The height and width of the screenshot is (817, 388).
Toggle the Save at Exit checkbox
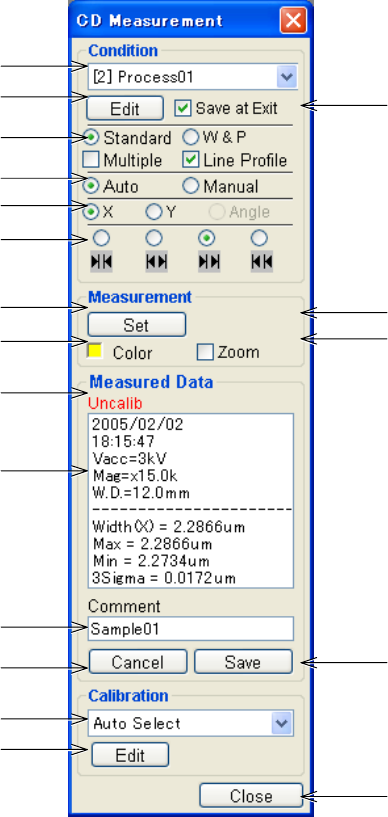tap(183, 108)
